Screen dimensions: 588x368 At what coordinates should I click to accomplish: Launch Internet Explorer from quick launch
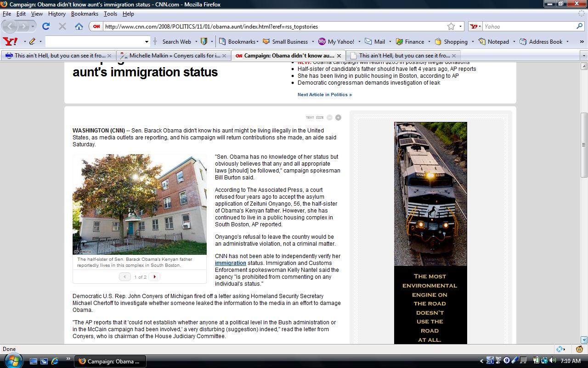click(55, 361)
